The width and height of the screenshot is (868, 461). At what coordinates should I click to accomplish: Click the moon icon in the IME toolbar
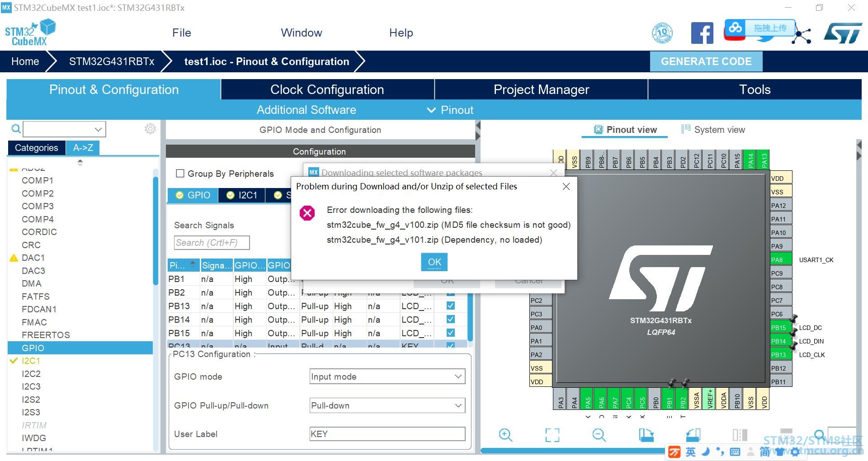706,452
